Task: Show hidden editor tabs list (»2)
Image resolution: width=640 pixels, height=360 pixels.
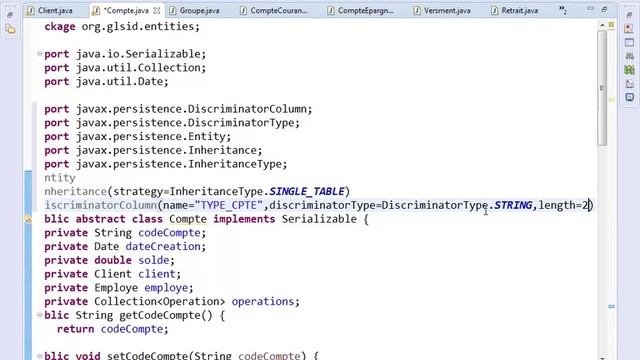Action: click(x=563, y=10)
